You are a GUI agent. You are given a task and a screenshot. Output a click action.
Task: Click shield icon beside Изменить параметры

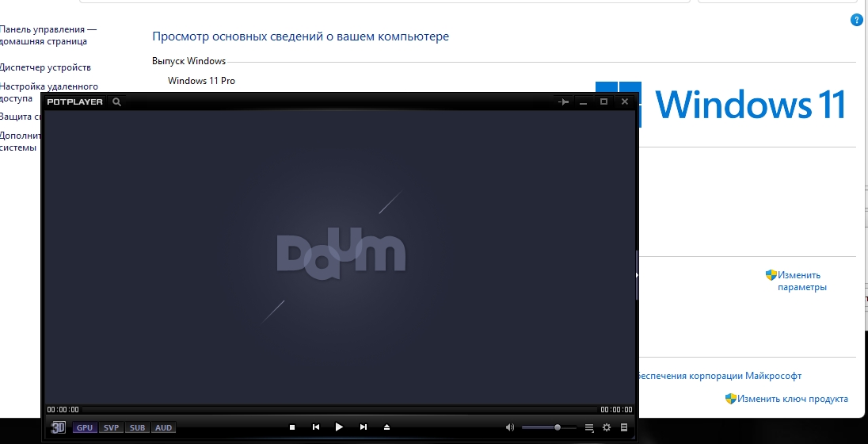tap(771, 275)
